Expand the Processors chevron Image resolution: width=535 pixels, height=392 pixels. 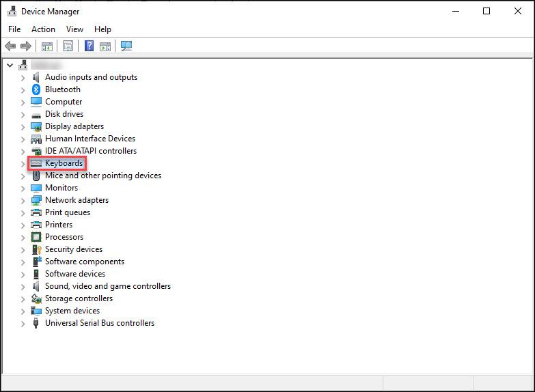point(23,238)
